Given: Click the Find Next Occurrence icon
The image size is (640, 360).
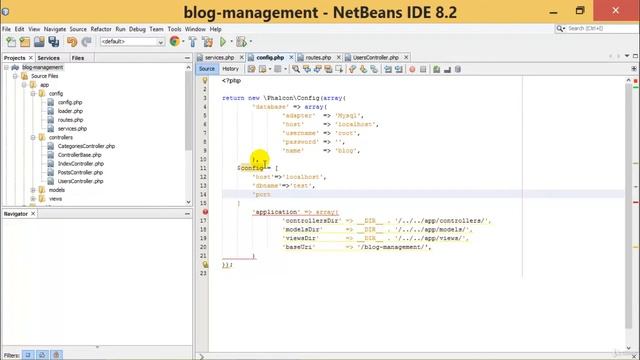Looking at the screenshot, I should coord(318,69).
